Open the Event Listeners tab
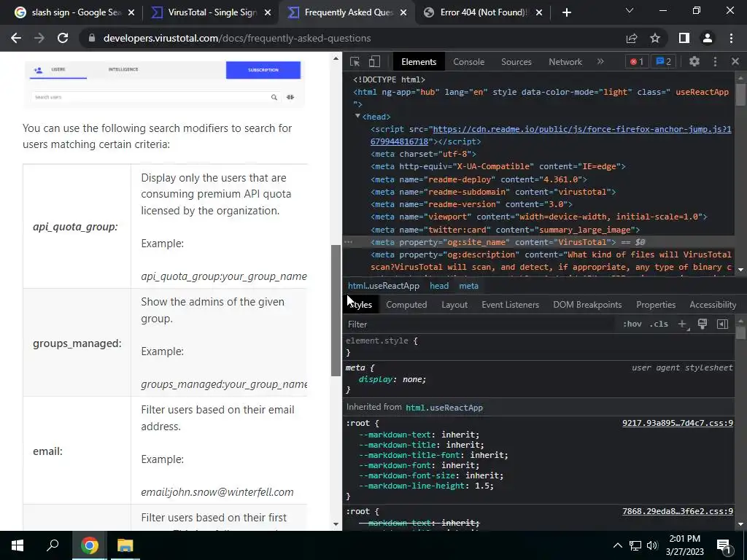The width and height of the screenshot is (747, 560). coord(510,305)
